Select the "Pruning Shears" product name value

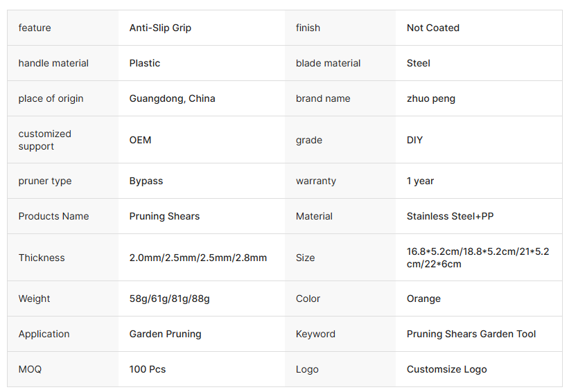(164, 216)
